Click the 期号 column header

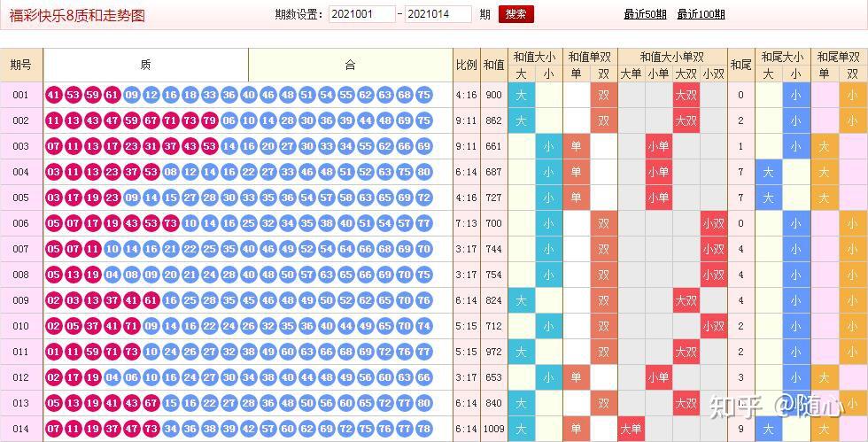(x=21, y=65)
